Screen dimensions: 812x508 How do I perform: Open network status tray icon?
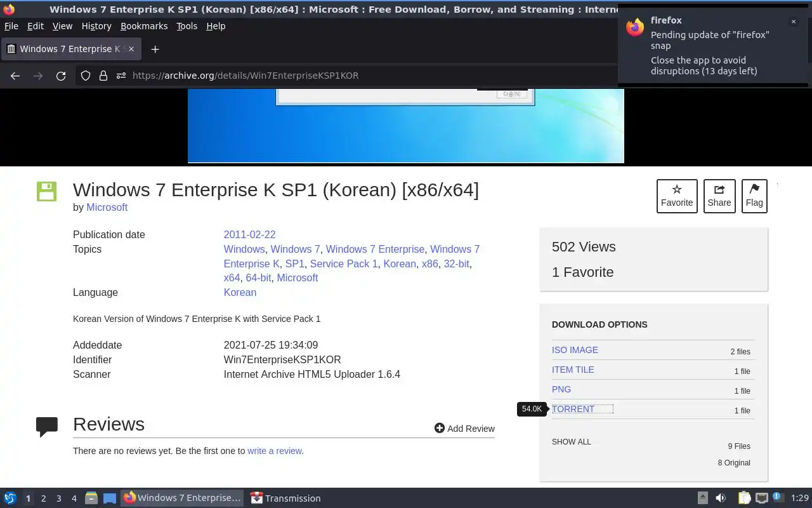tap(762, 498)
